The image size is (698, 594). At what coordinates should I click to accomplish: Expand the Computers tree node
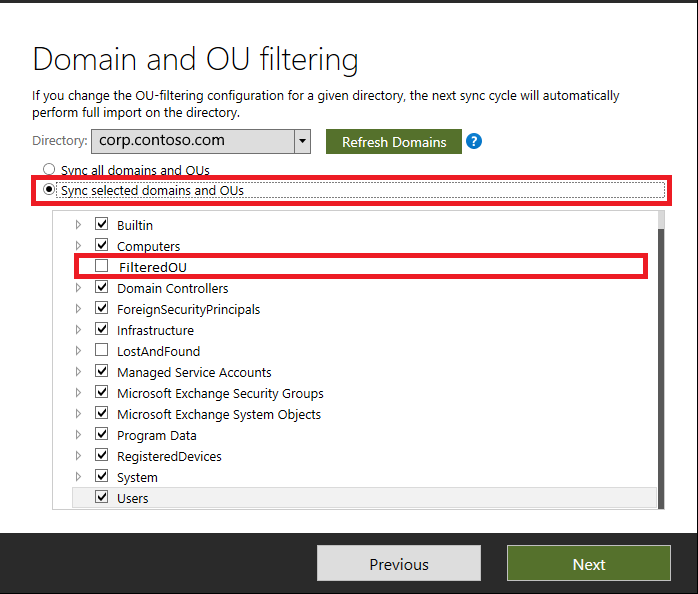(78, 245)
